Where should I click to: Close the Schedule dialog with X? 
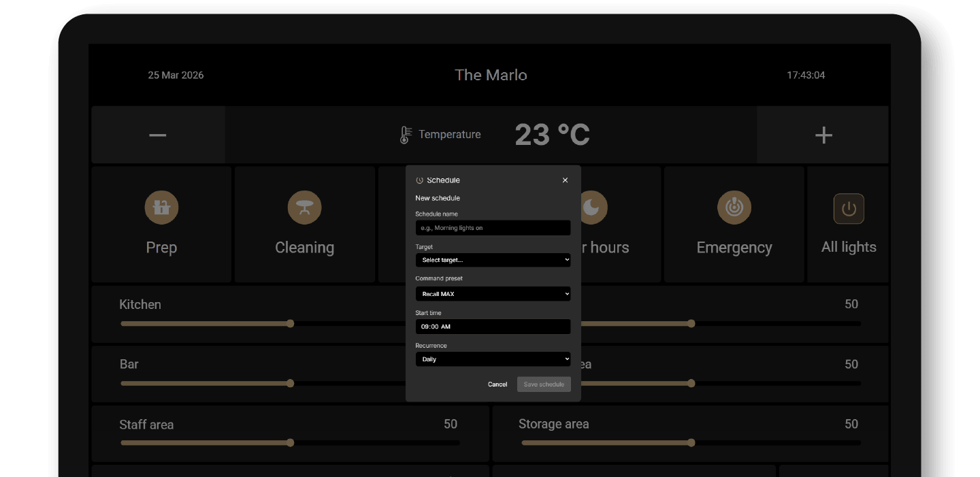[565, 180]
